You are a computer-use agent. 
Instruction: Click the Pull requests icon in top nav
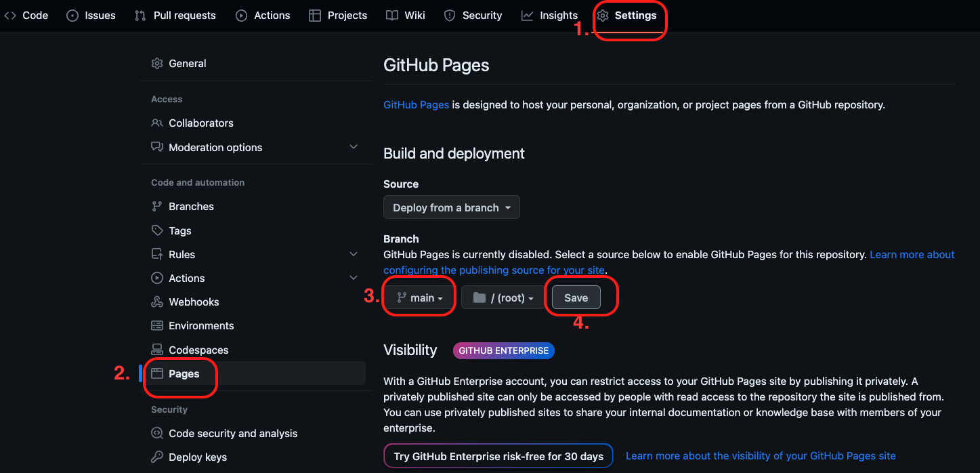point(140,16)
